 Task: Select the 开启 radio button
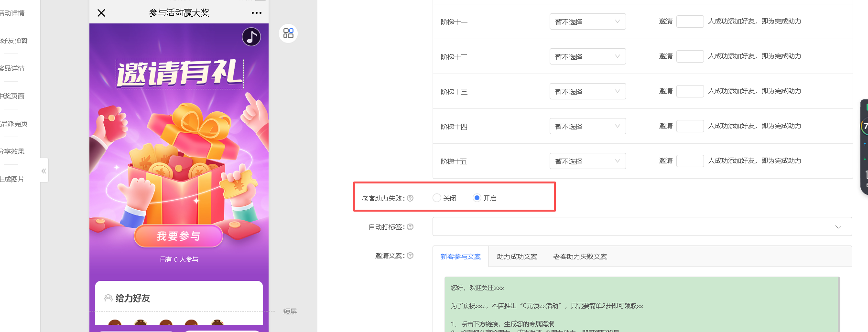[x=477, y=198]
